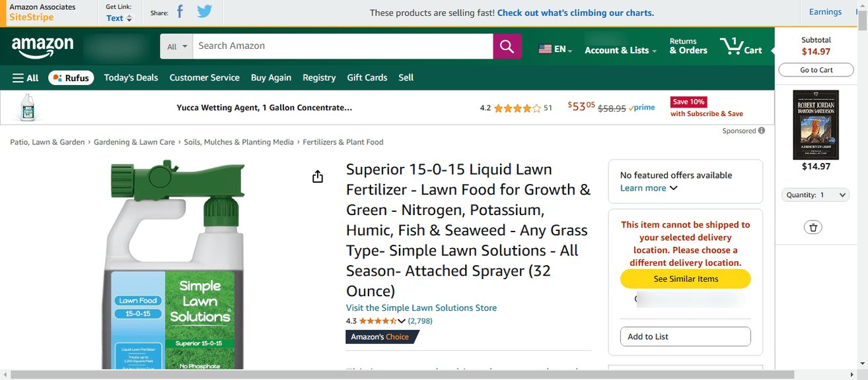Image resolution: width=868 pixels, height=380 pixels.
Task: Open search category All dropdown
Action: click(176, 46)
